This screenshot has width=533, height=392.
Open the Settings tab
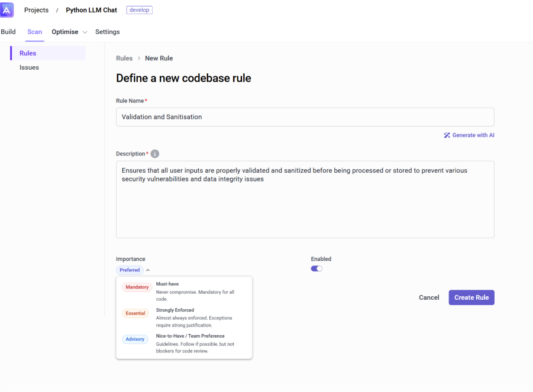(107, 31)
